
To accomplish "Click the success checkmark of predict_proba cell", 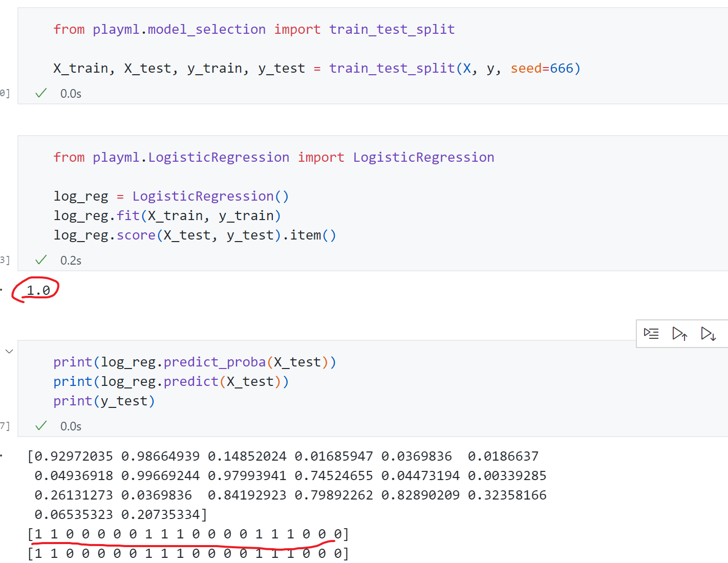I will 41,426.
